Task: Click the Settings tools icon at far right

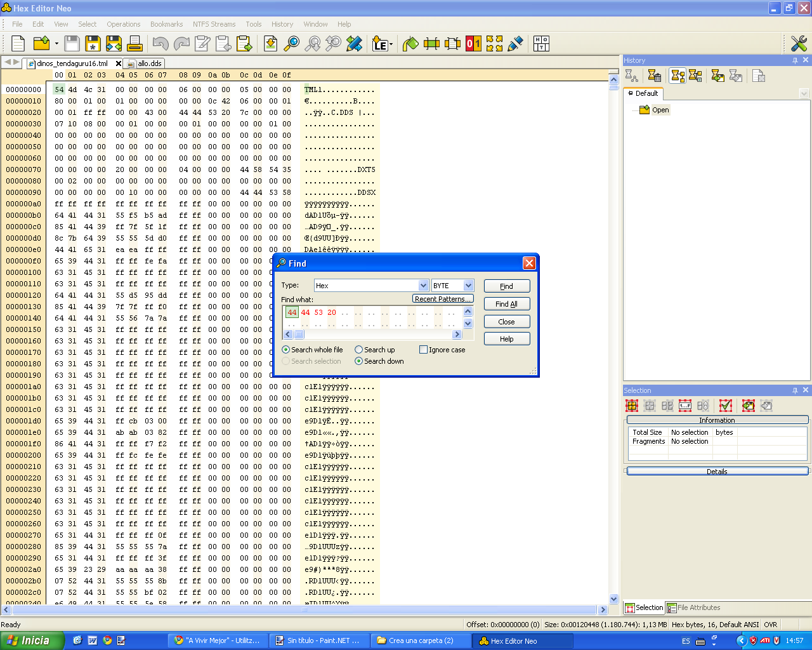Action: 798,44
